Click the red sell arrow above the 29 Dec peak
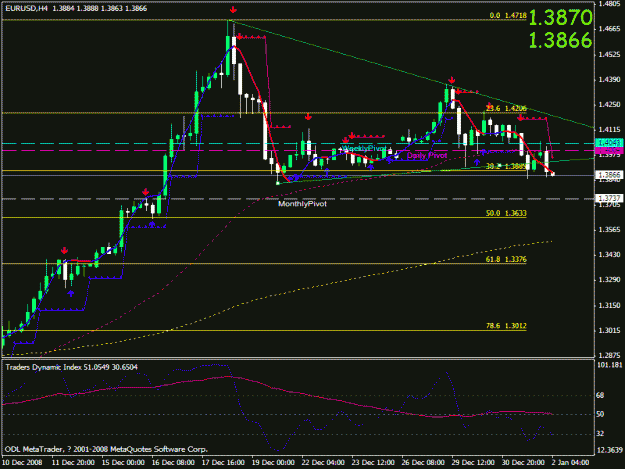 [x=452, y=80]
